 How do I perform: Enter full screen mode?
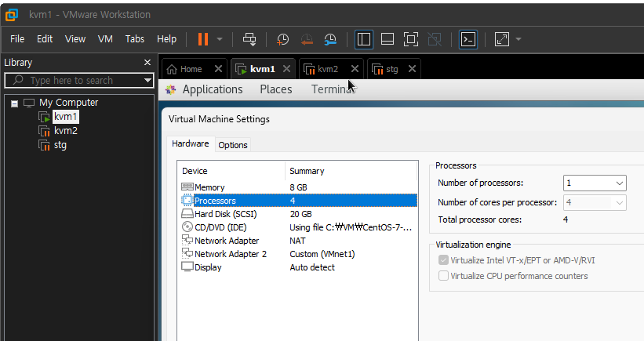[x=411, y=39]
